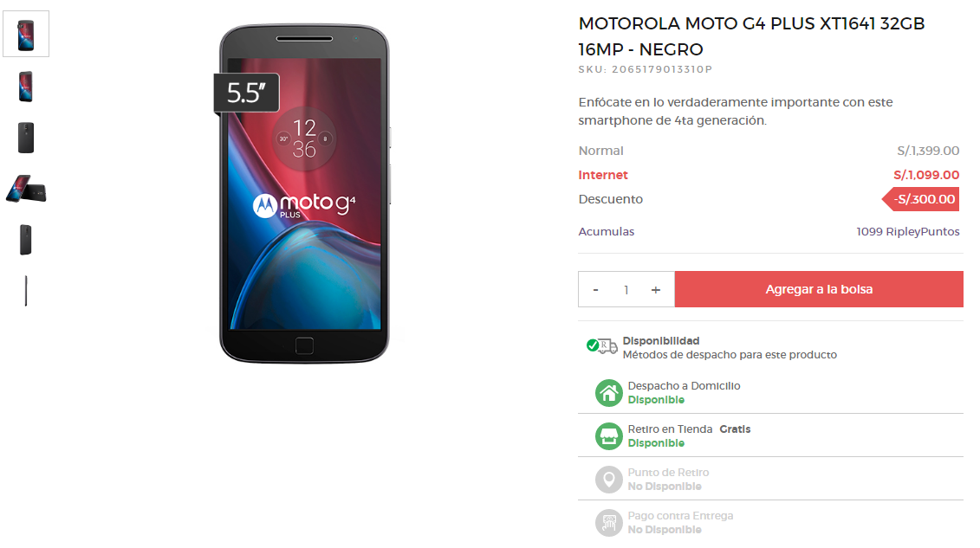
Task: Click the 1099 RipleyPuntos text
Action: (907, 231)
